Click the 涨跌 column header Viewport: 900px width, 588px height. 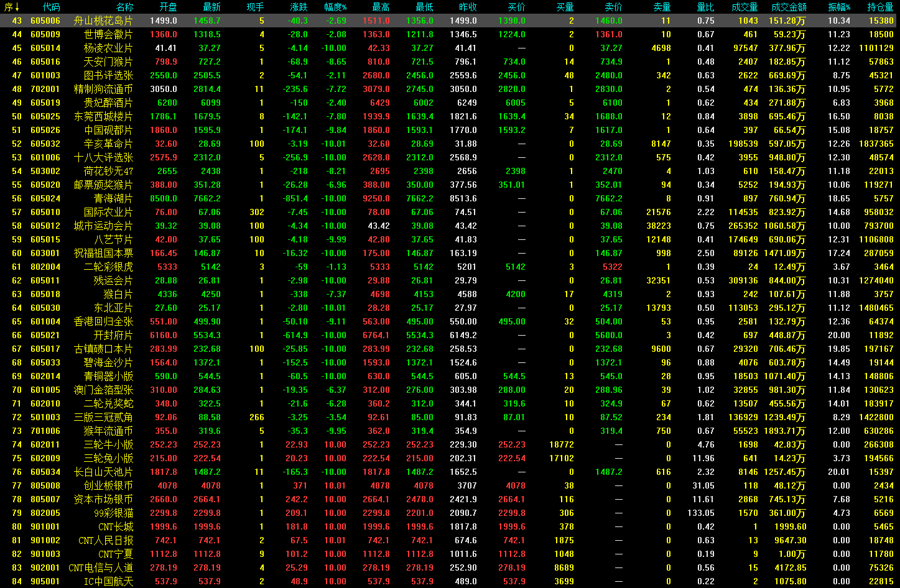point(299,7)
